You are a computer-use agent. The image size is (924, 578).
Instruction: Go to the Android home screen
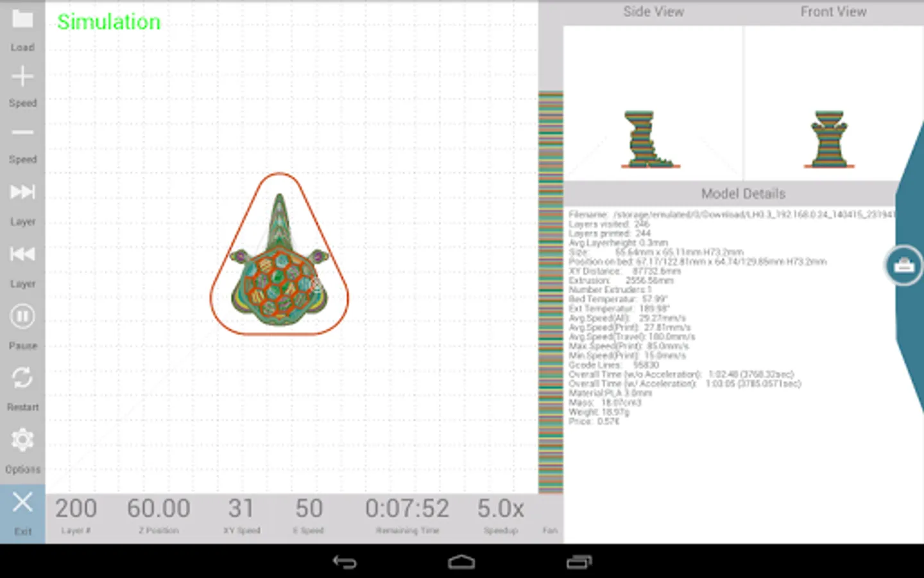(461, 562)
